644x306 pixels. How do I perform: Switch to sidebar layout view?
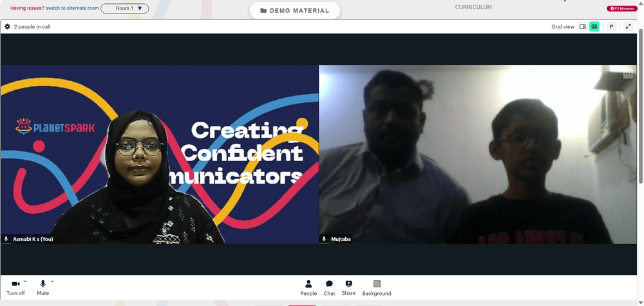582,26
